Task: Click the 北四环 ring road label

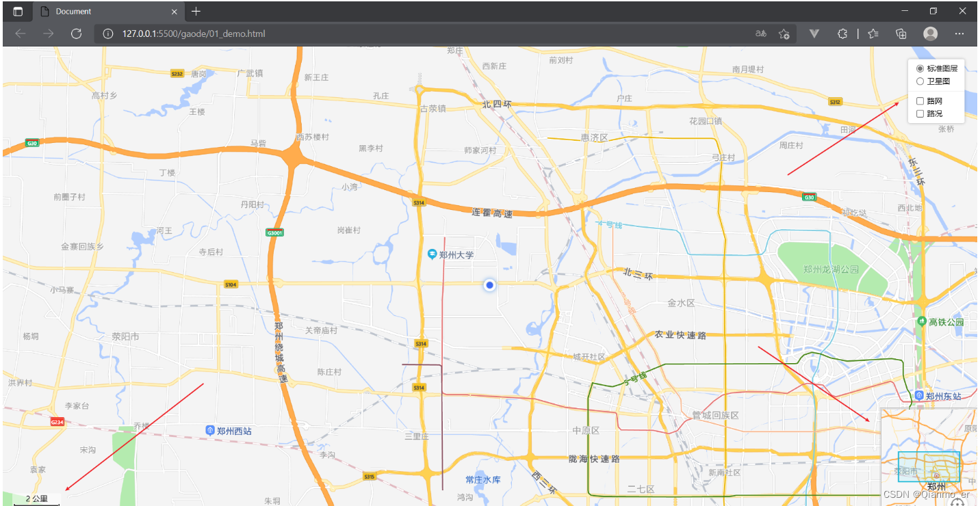Action: point(496,105)
